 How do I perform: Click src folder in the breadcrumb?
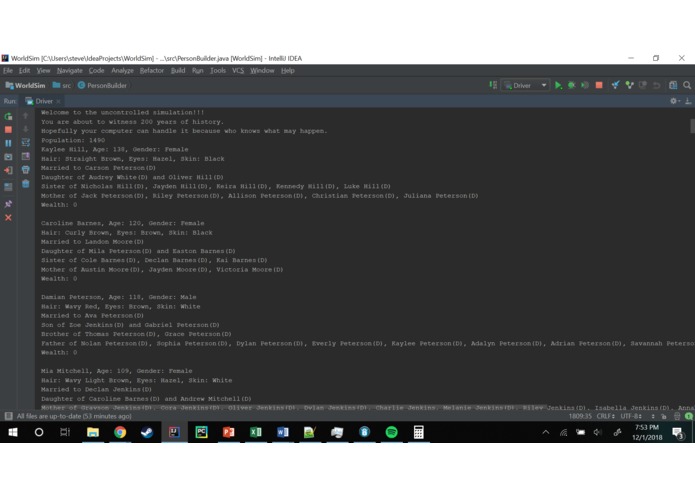[x=62, y=86]
